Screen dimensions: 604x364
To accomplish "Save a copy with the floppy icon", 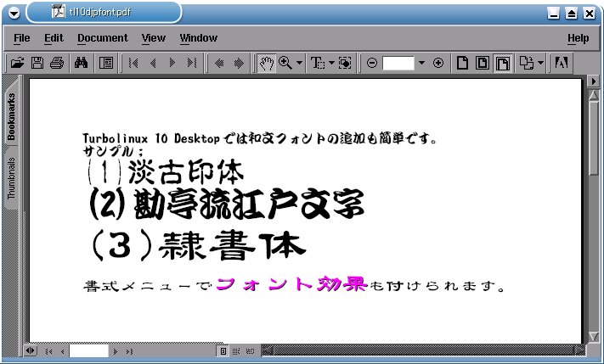I will 37,63.
